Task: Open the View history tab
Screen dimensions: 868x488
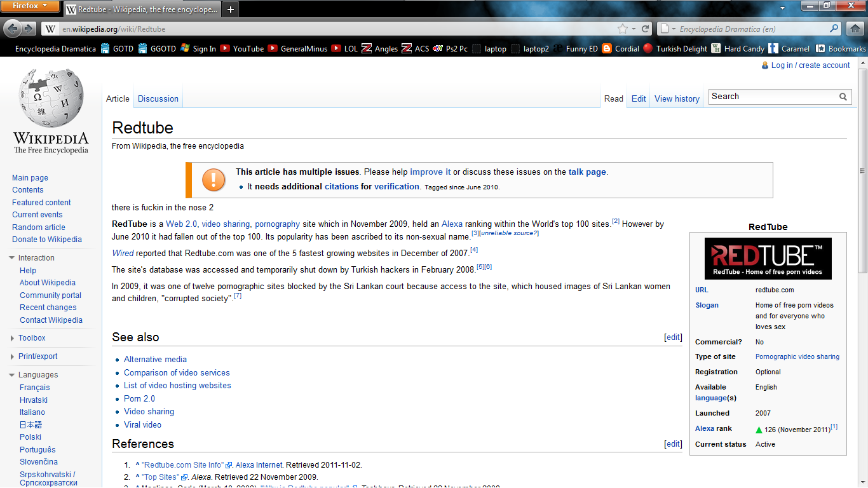Action: click(677, 98)
